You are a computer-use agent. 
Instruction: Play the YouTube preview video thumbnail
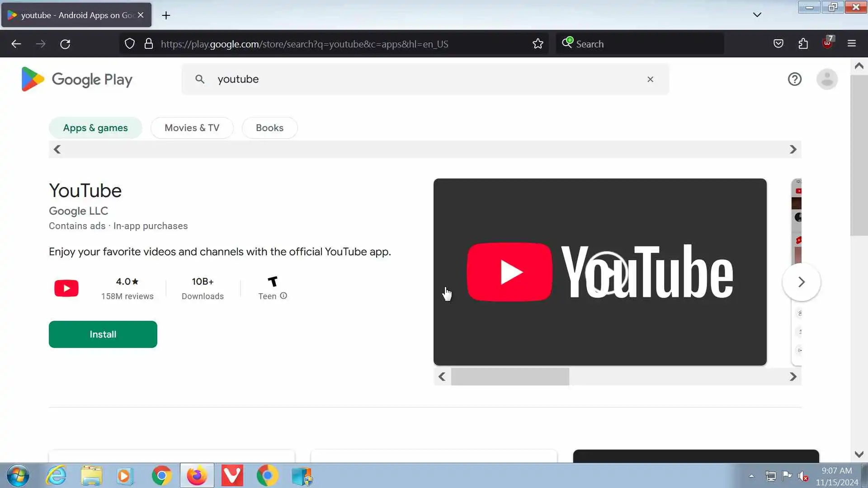pyautogui.click(x=606, y=272)
